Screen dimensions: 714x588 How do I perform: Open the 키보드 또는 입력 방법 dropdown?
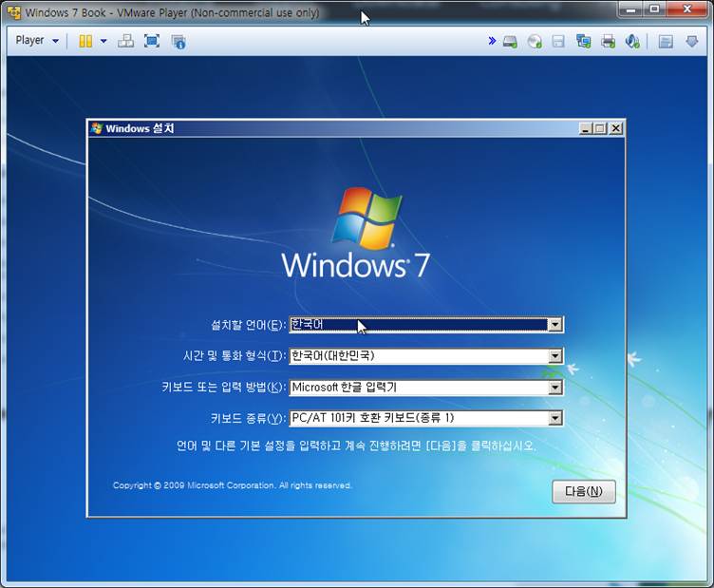point(555,388)
